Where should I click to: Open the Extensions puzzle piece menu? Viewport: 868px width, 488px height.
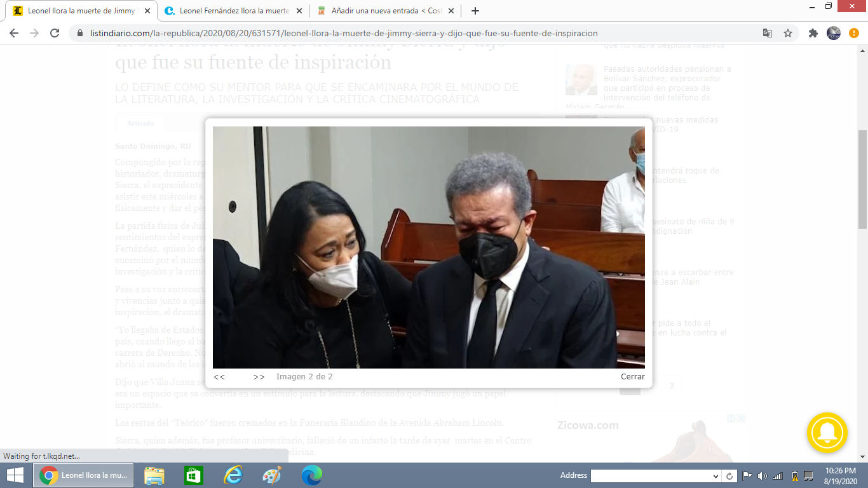point(813,33)
